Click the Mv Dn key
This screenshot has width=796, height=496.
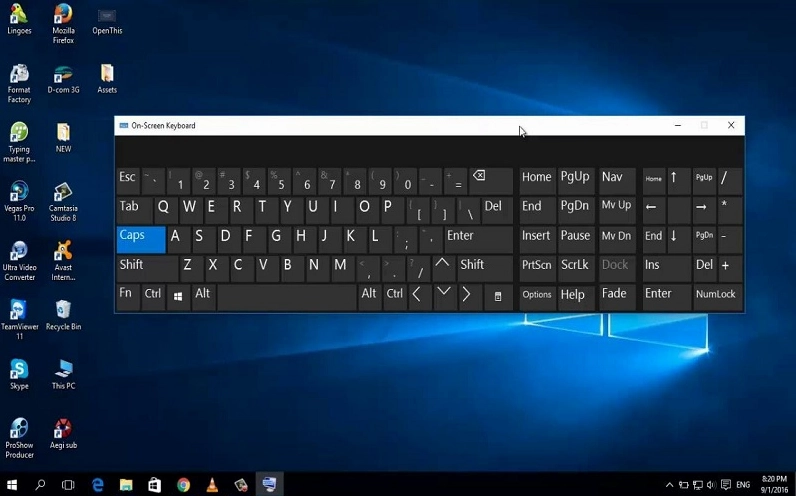point(617,239)
